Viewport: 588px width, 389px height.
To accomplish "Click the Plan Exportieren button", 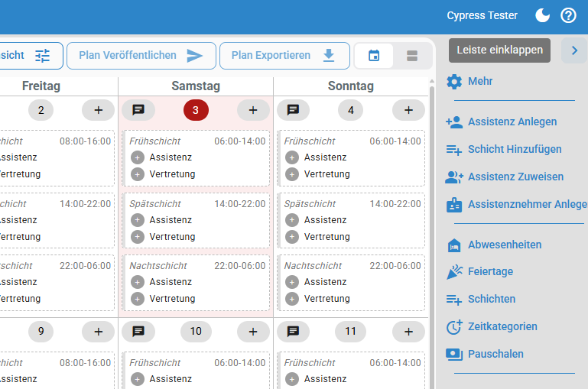I will (284, 56).
